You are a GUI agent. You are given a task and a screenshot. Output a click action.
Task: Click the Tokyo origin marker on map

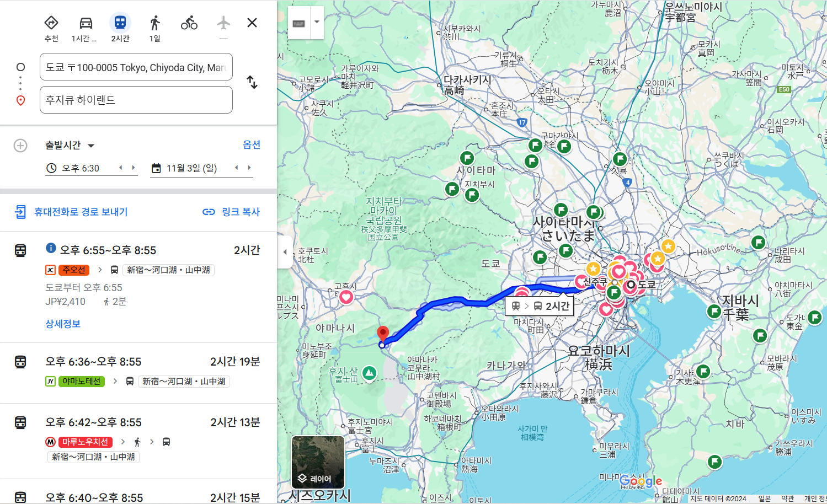tap(631, 285)
